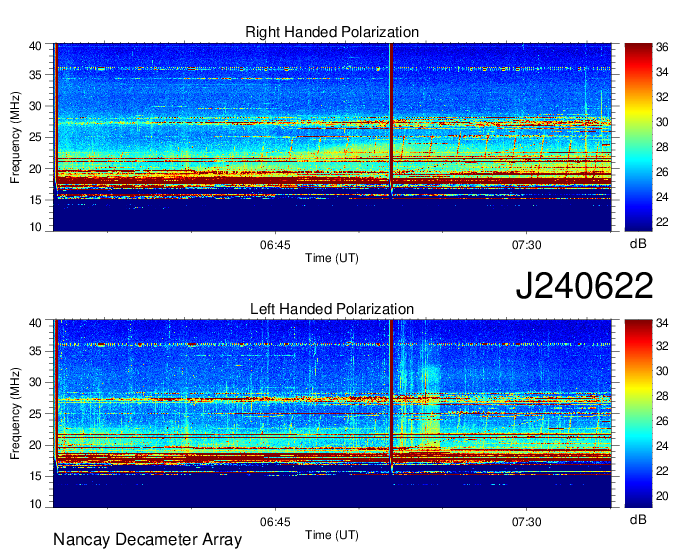Click the 15 MHz tick label of the Left Handed plot
Viewport: 680px width, 552px height.
[36, 476]
